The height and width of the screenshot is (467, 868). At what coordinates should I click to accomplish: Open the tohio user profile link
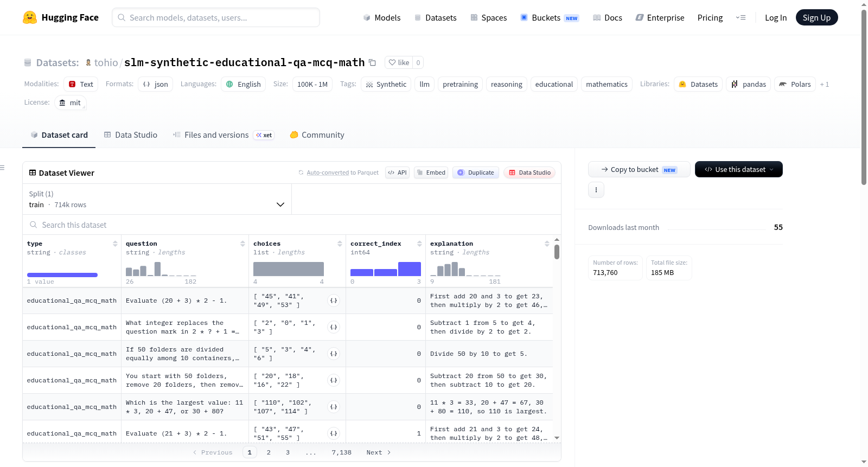coord(106,62)
